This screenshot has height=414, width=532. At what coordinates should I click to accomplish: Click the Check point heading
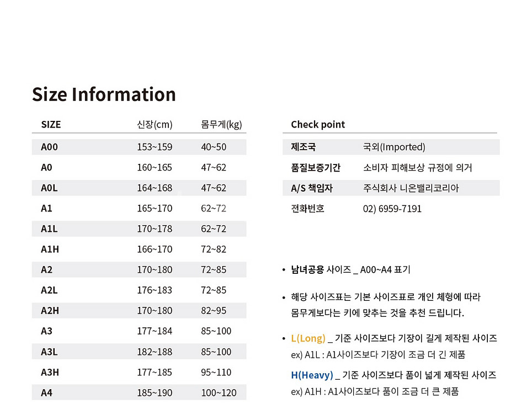point(318,124)
